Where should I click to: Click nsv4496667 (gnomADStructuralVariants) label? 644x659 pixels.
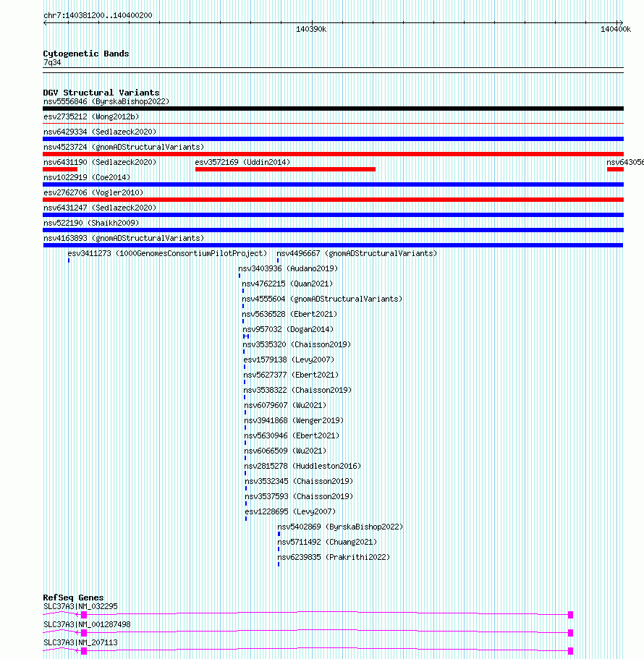pyautogui.click(x=357, y=253)
